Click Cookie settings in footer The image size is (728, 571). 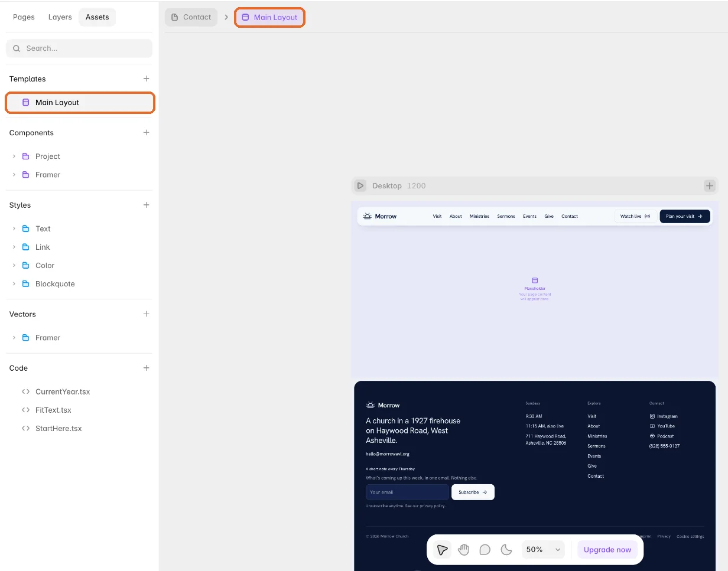tap(690, 536)
